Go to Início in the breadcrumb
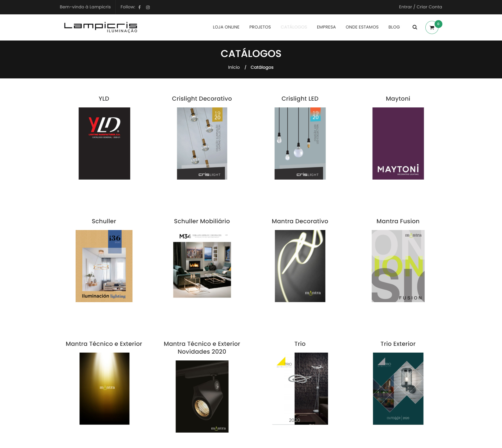502x448 pixels. pos(234,67)
